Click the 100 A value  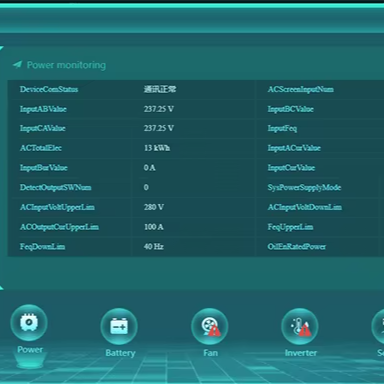tap(154, 227)
